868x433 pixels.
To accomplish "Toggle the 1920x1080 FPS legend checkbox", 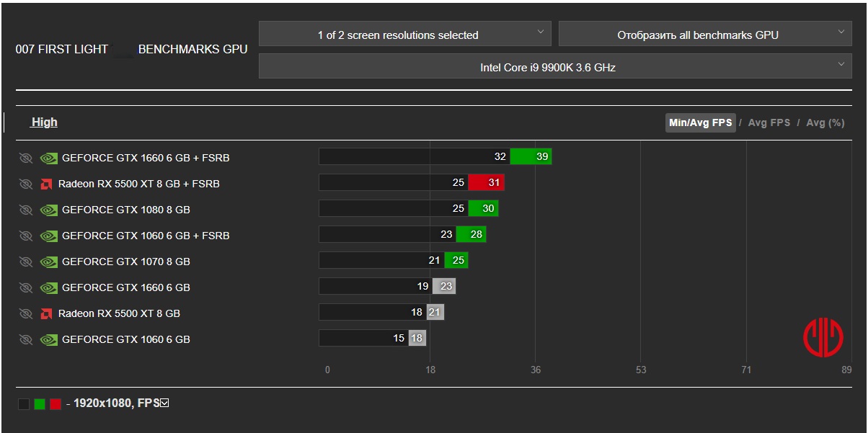I will click(x=164, y=403).
